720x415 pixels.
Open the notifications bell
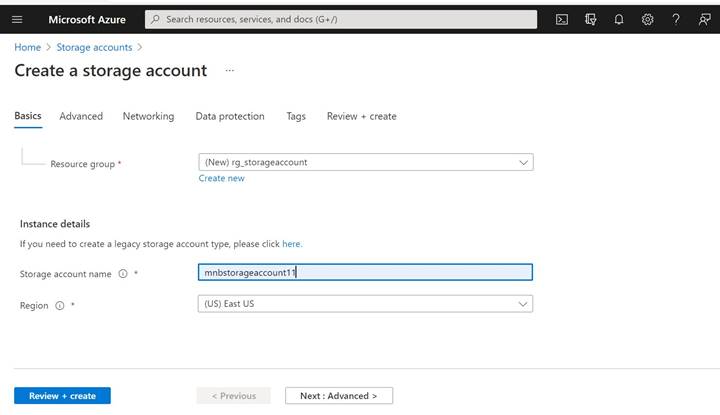[619, 19]
